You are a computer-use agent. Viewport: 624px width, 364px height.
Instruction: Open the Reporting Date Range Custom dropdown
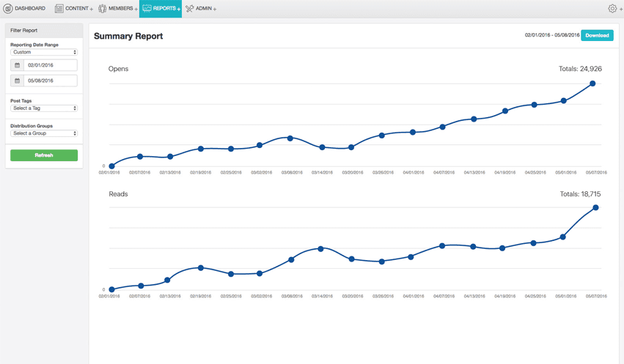44,53
